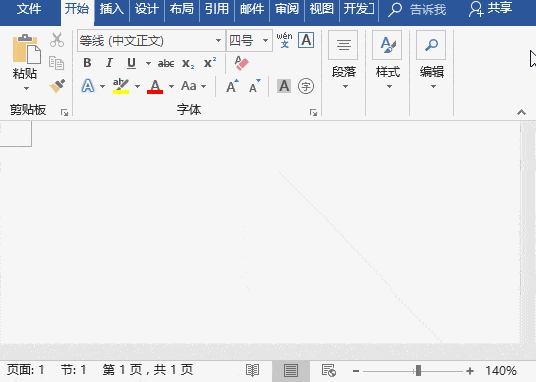Click the 140% zoom level
This screenshot has height=382, width=536.
(501, 371)
